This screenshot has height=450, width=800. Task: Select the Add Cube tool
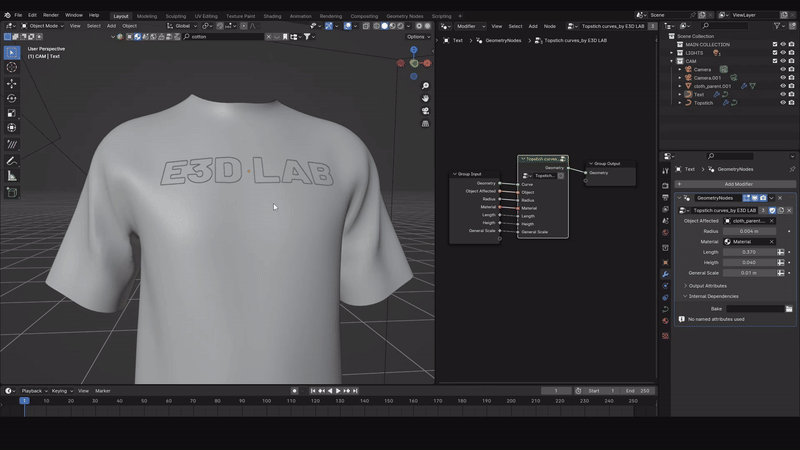(x=12, y=192)
